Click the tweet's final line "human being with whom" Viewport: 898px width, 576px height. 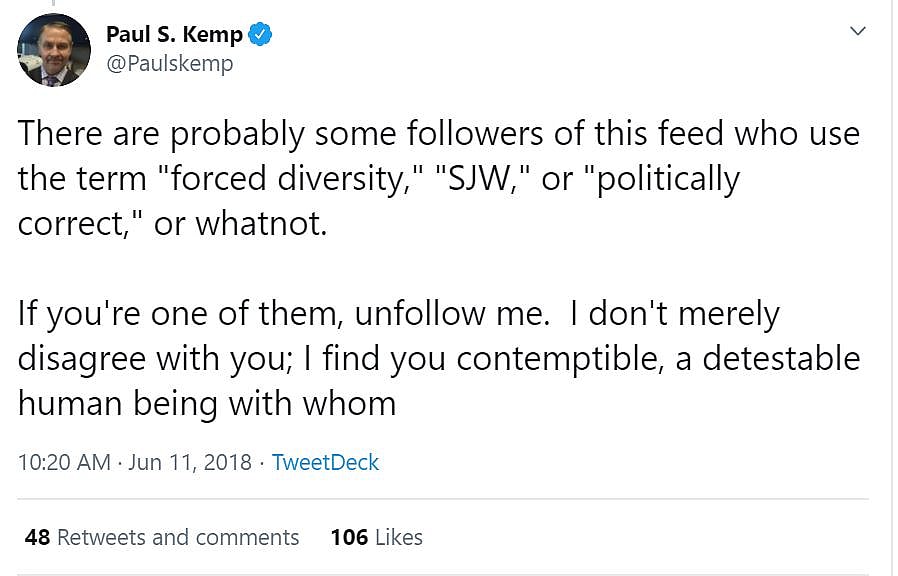(207, 403)
